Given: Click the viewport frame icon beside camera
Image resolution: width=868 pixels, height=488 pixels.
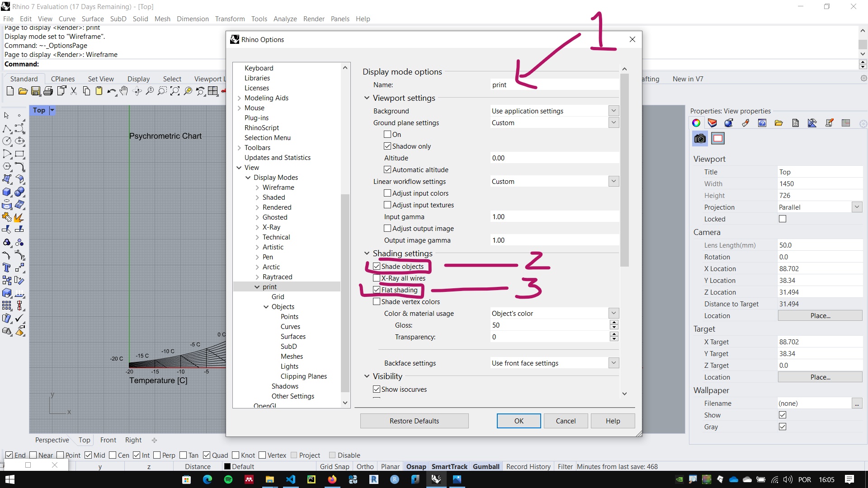Looking at the screenshot, I should tap(718, 139).
